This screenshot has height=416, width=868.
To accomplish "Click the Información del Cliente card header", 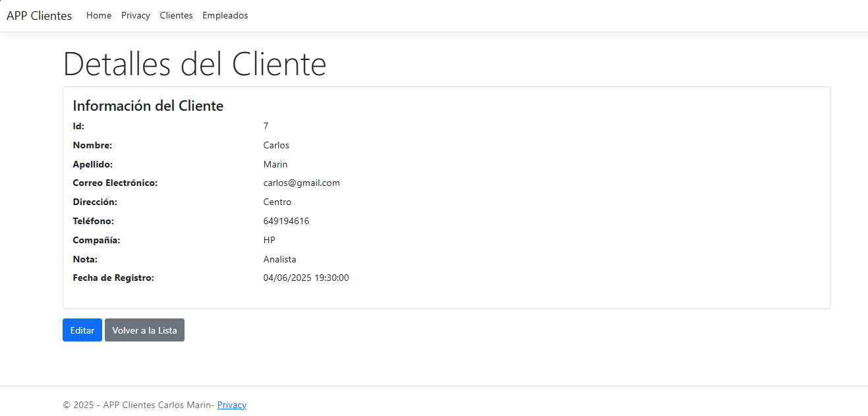I will (148, 105).
